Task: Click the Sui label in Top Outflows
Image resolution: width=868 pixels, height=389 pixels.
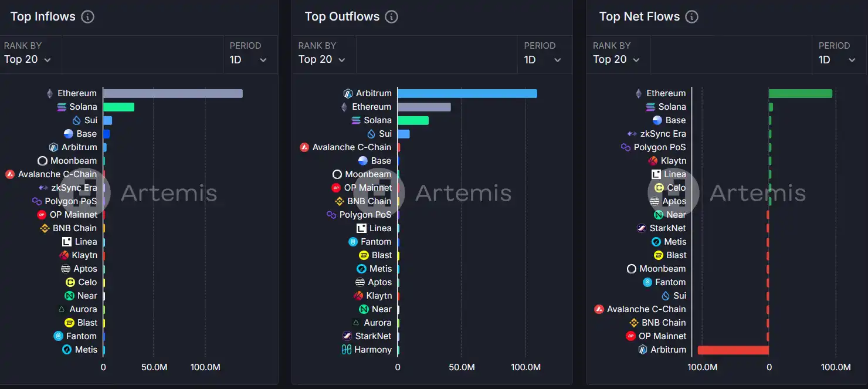Action: (x=385, y=134)
